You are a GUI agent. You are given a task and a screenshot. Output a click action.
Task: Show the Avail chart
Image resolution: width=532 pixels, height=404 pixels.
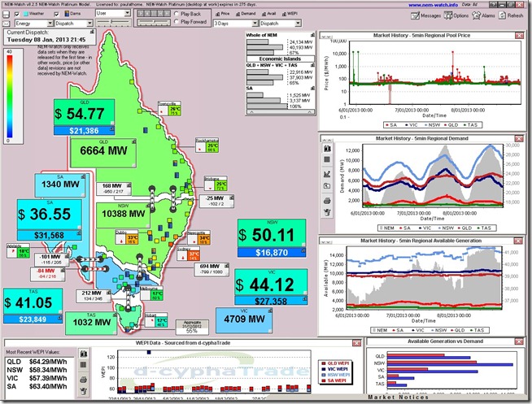268,14
